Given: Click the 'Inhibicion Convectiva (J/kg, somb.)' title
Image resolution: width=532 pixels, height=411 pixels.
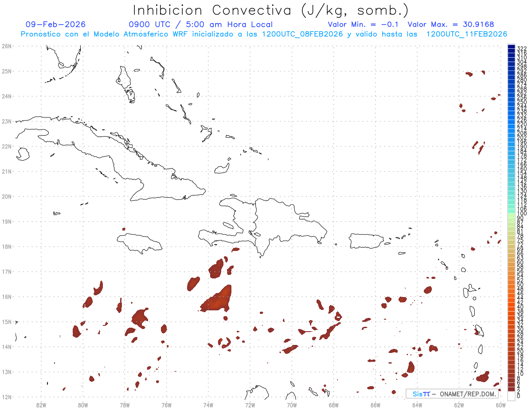Looking at the screenshot, I should click(x=271, y=10).
